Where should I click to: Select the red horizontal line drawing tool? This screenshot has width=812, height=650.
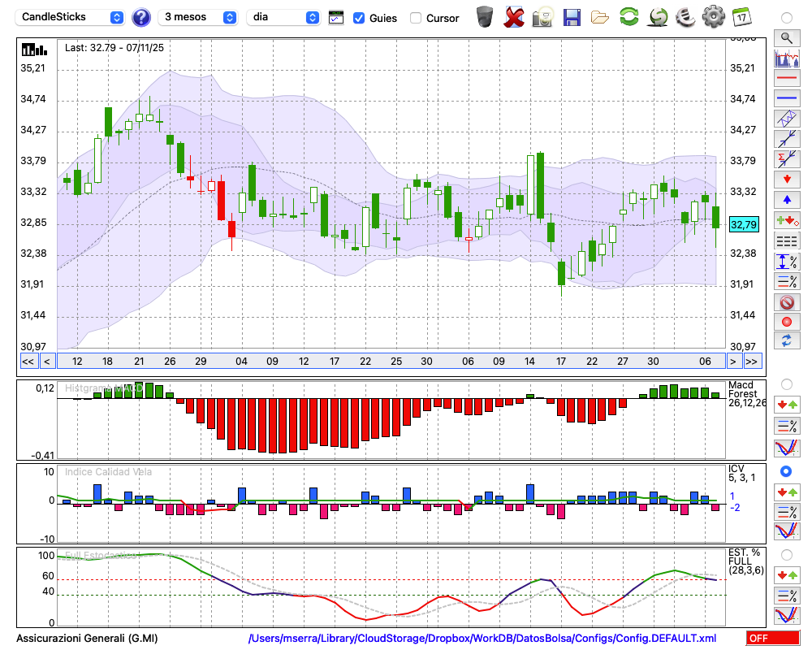click(786, 78)
